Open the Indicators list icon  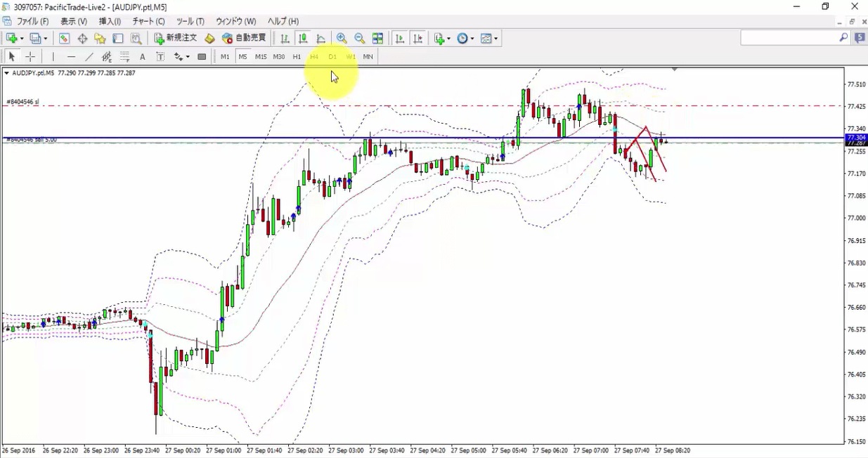[x=439, y=38]
